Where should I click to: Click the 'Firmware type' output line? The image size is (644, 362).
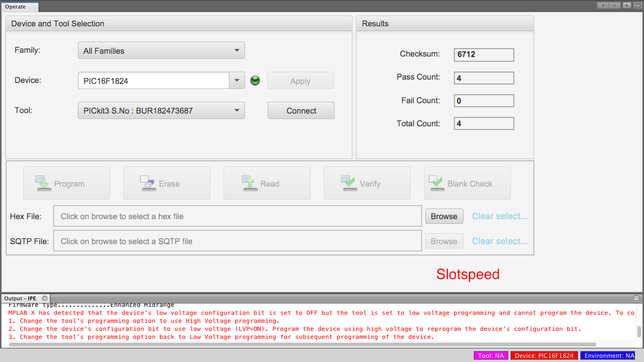[91, 305]
